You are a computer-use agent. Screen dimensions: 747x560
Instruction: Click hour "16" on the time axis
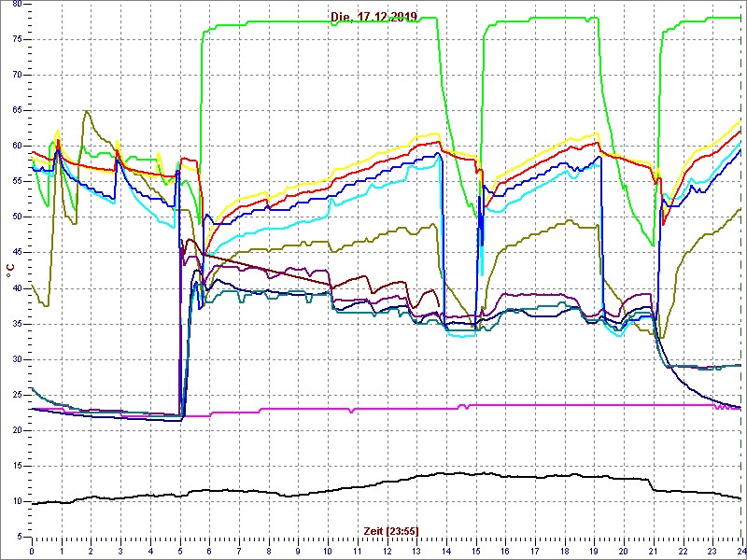coord(505,550)
